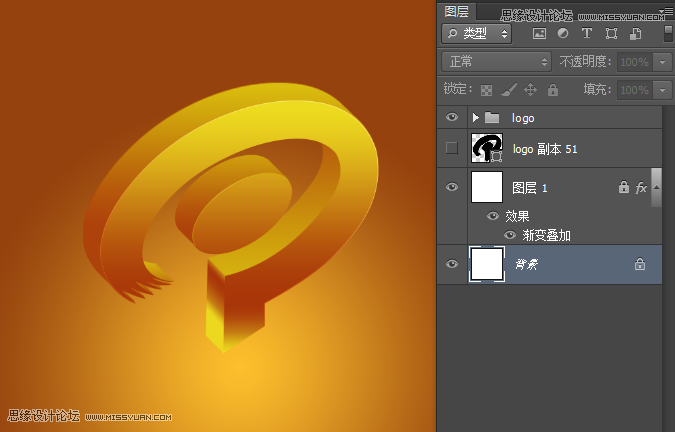Select the logo group name
The height and width of the screenshot is (432, 675).
tap(523, 118)
